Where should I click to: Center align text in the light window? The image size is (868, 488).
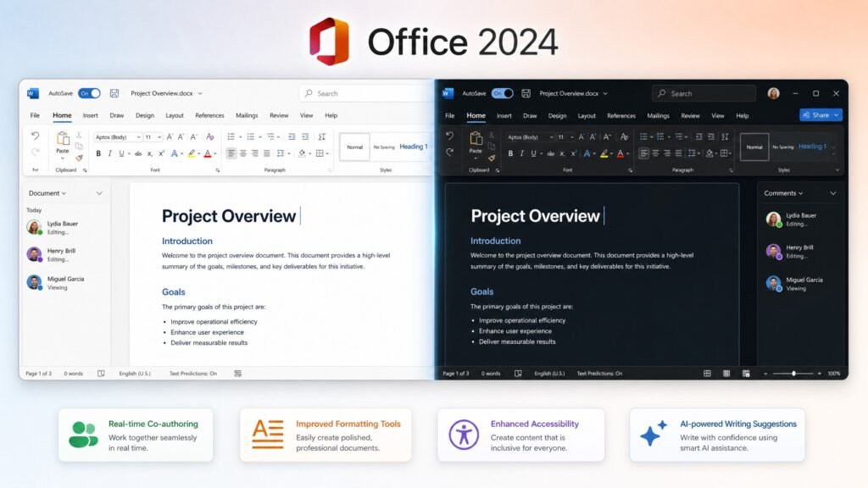click(x=243, y=153)
